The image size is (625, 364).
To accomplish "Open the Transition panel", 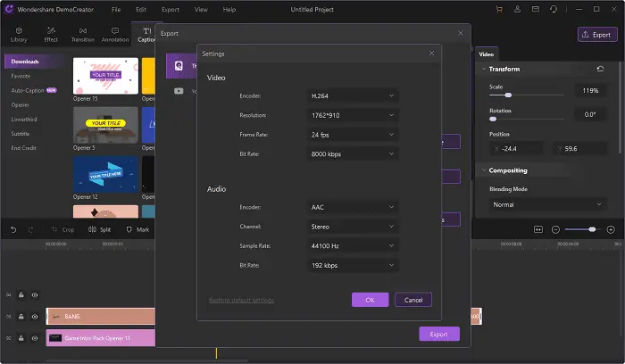I will click(83, 35).
